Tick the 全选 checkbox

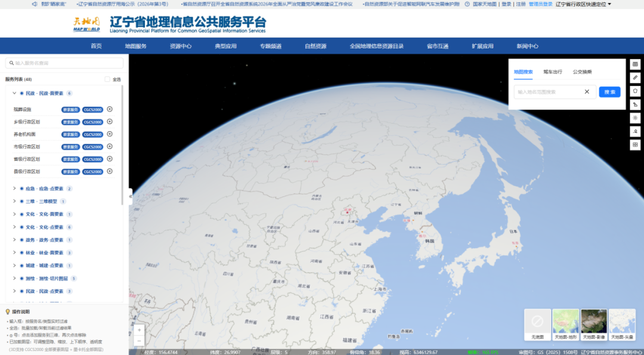point(107,79)
